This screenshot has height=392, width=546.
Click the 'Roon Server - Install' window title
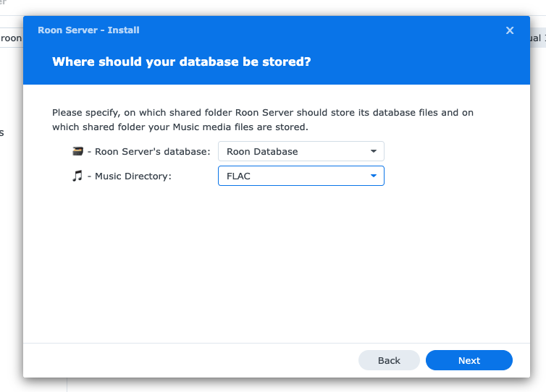88,30
